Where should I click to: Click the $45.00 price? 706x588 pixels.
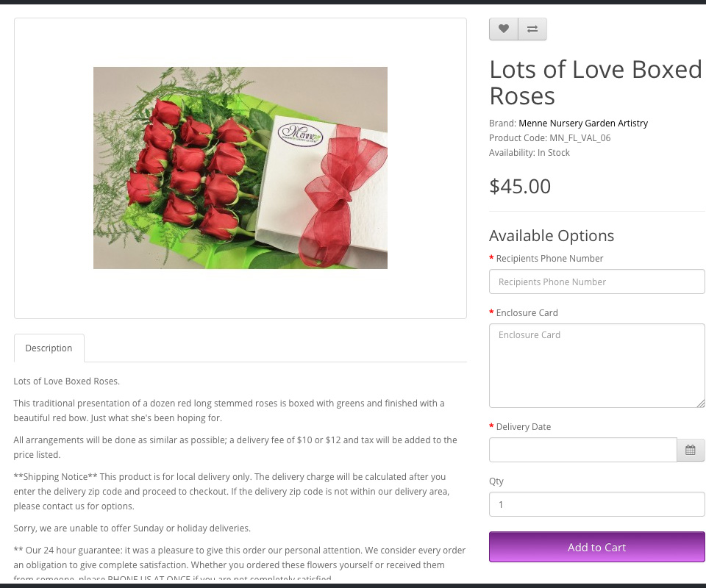click(520, 186)
